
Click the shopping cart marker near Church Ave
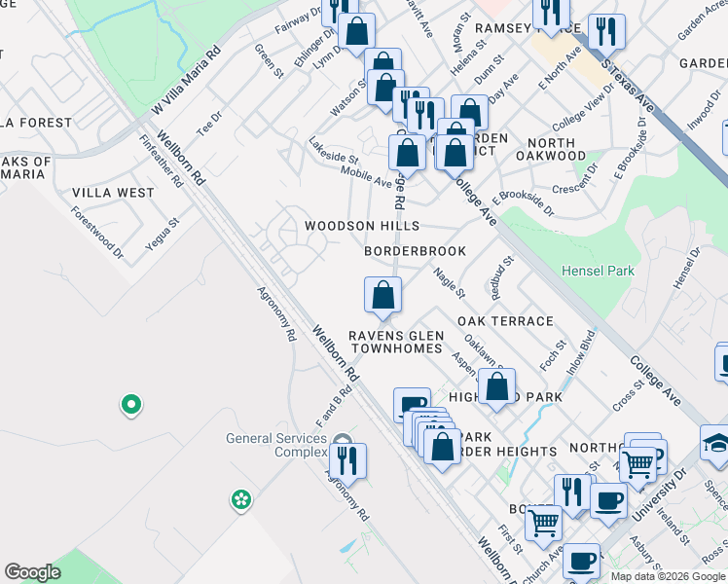tap(544, 527)
